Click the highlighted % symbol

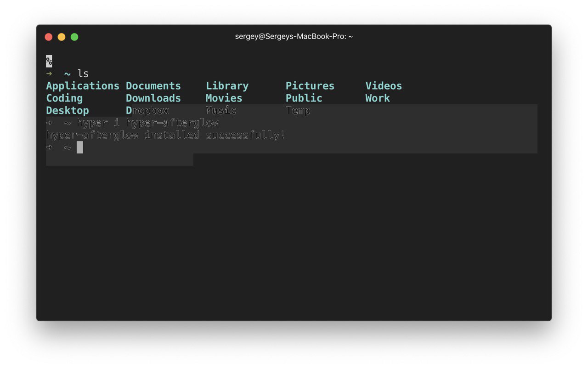(49, 61)
